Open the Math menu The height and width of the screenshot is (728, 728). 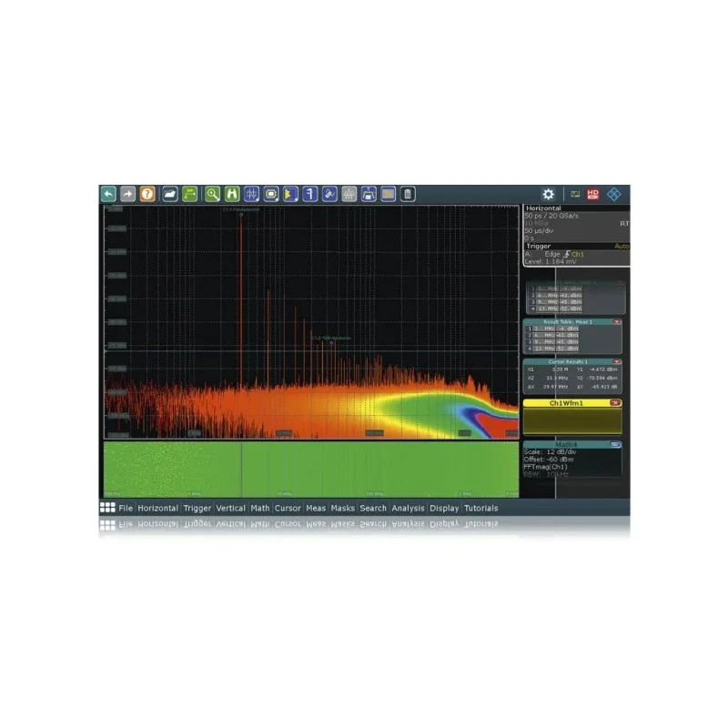[260, 508]
